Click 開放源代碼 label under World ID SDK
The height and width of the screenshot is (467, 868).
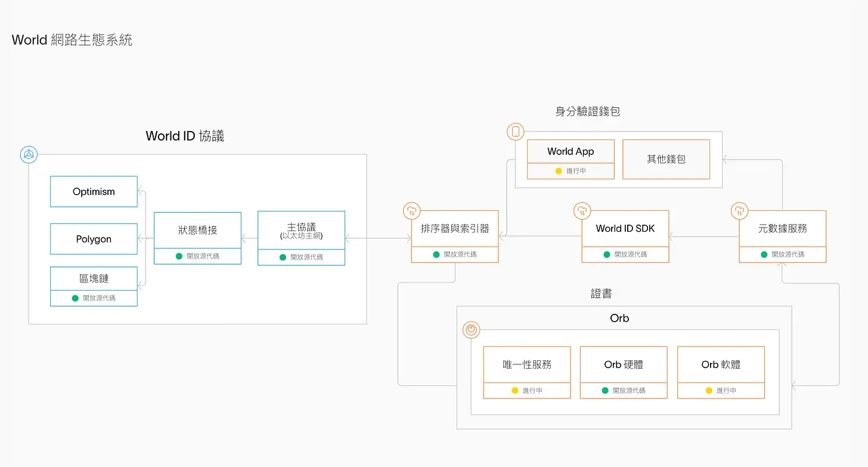point(631,254)
